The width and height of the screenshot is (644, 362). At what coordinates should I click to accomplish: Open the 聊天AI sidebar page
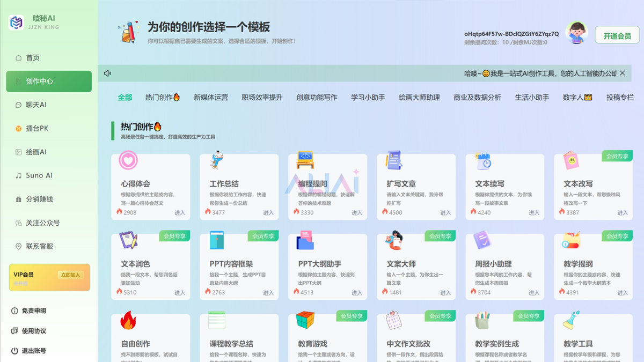point(36,105)
